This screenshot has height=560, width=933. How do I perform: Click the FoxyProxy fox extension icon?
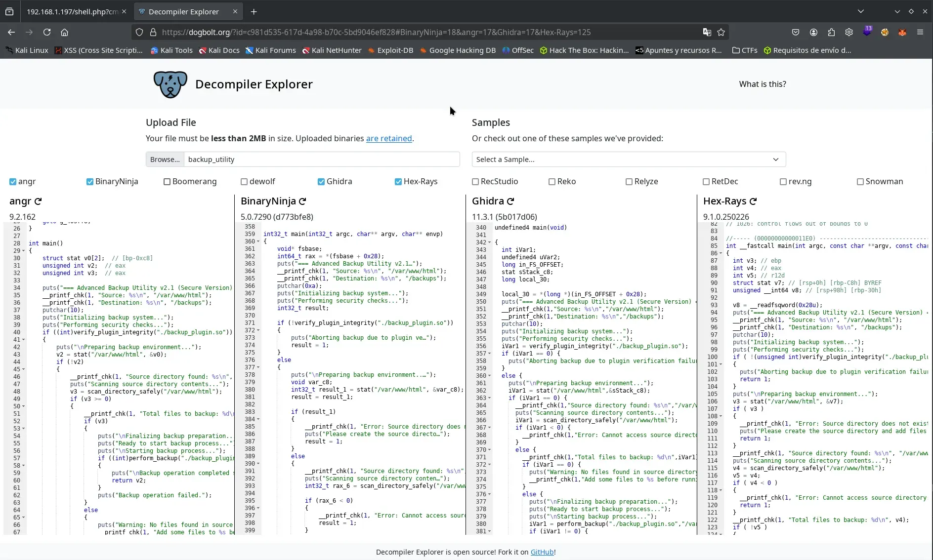902,32
